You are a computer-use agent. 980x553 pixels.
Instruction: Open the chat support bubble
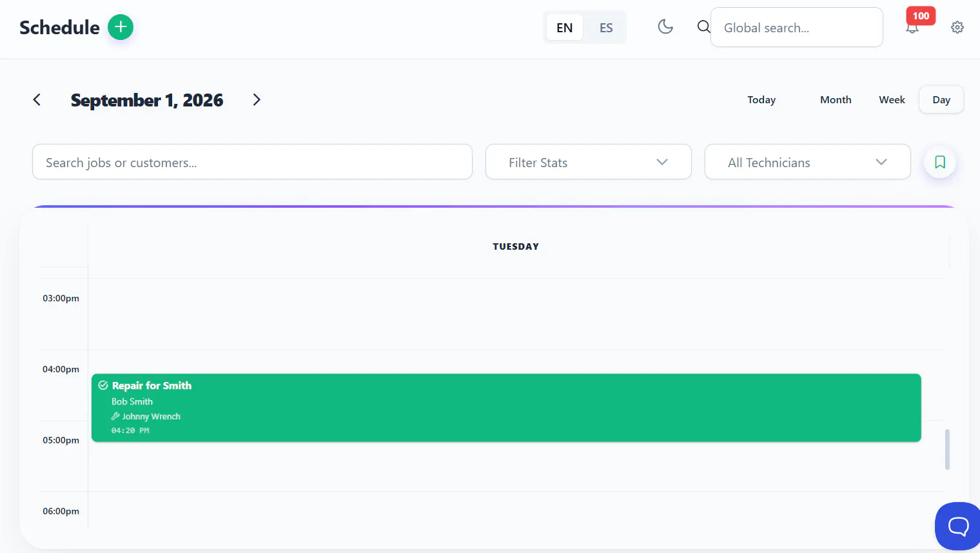pyautogui.click(x=958, y=526)
